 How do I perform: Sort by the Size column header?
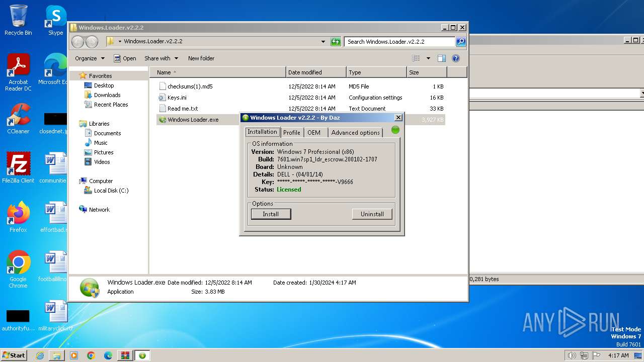(x=427, y=72)
